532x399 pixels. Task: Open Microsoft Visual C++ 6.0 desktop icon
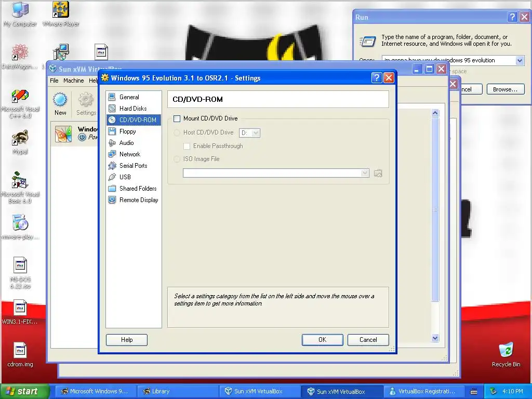[20, 104]
